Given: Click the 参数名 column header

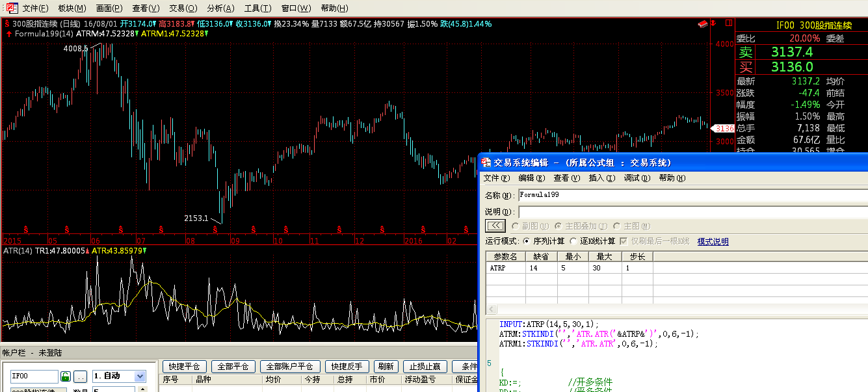Looking at the screenshot, I should point(506,257).
